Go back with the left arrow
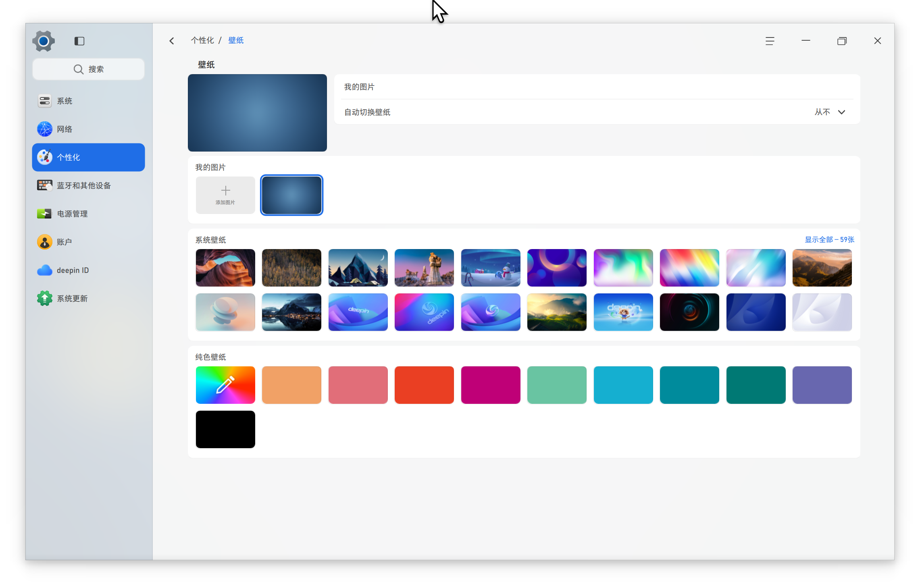The height and width of the screenshot is (588, 920). tap(172, 41)
